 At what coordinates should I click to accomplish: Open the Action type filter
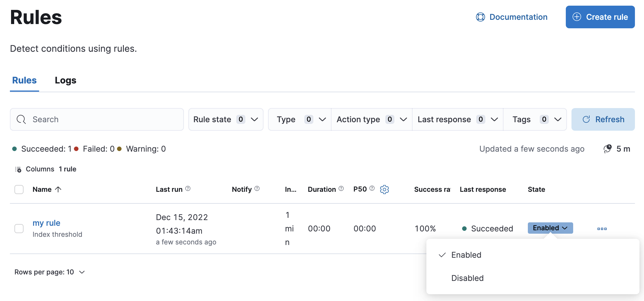371,119
